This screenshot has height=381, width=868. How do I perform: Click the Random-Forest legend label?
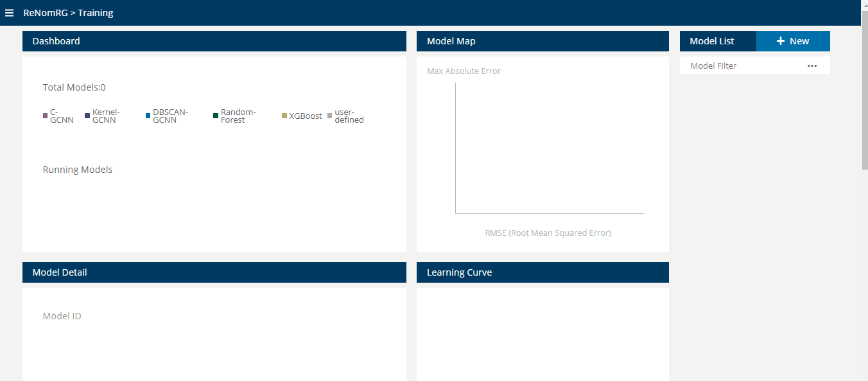(238, 116)
